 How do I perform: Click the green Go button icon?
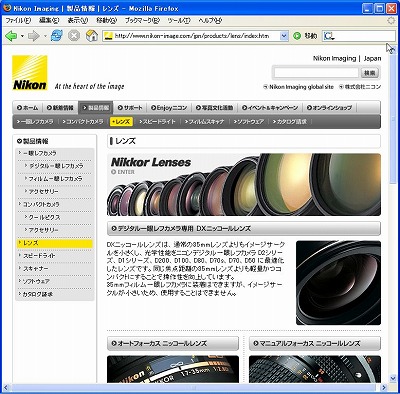tap(297, 36)
